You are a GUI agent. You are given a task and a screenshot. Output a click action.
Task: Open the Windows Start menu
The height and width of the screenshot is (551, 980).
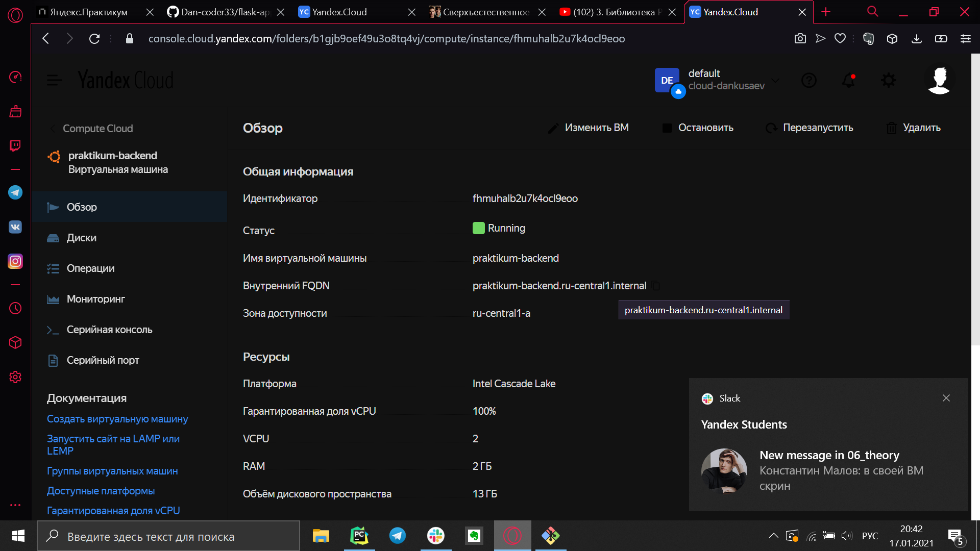coord(18,536)
